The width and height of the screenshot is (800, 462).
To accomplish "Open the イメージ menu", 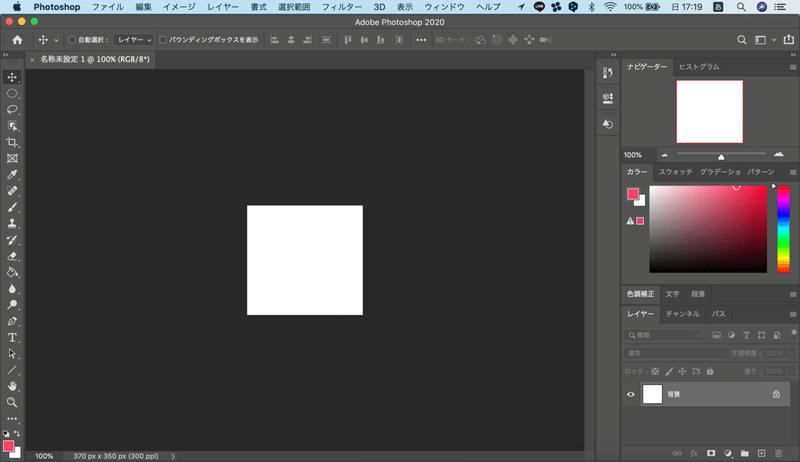I will click(x=179, y=7).
